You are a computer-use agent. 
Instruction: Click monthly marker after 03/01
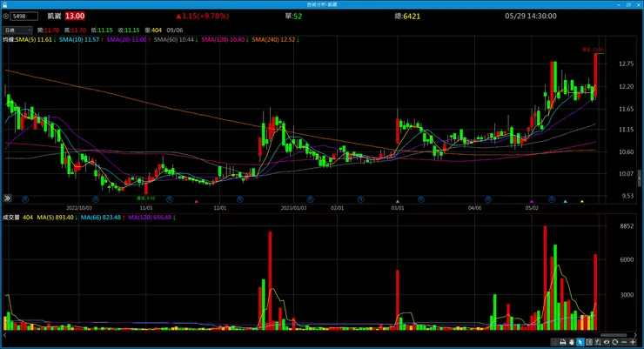pos(421,199)
